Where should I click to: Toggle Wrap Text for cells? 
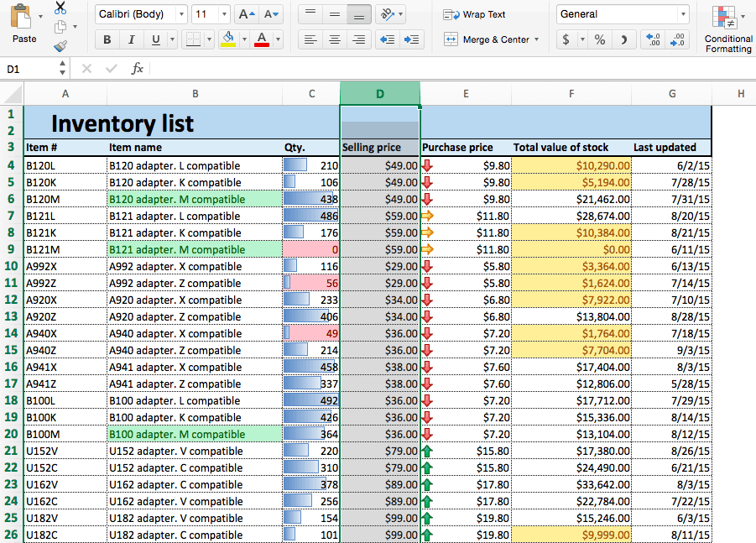[474, 14]
